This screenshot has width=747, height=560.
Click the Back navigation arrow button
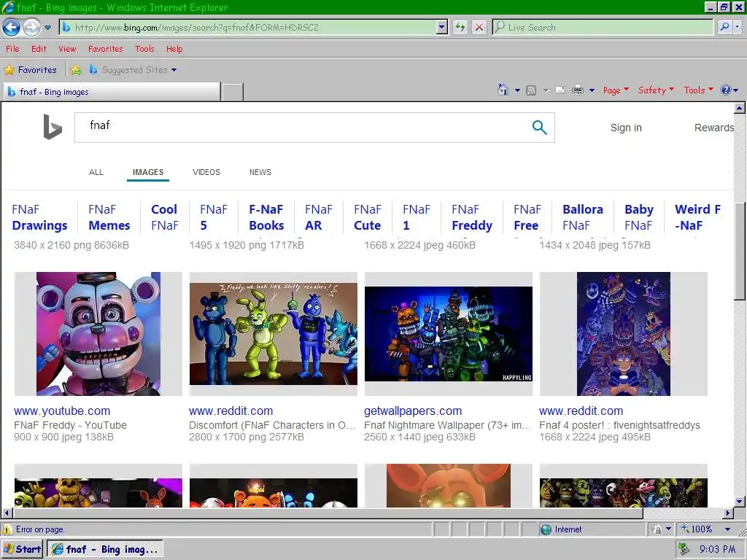click(x=11, y=27)
